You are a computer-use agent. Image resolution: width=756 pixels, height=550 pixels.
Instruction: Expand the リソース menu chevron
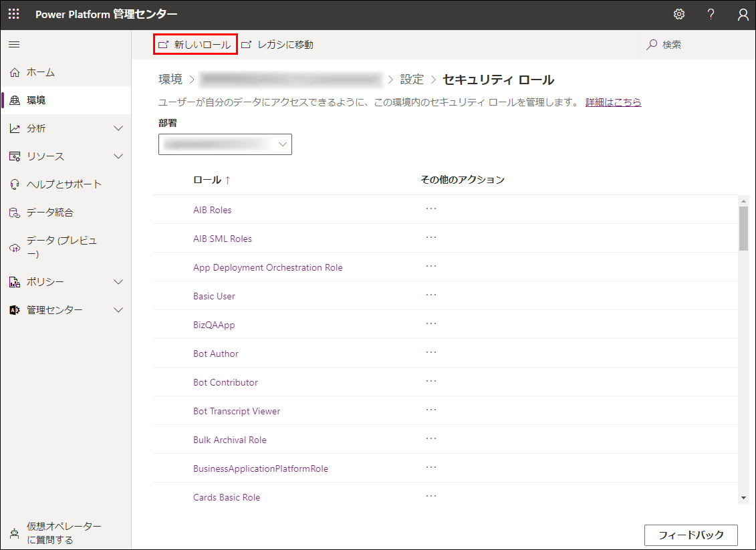(x=118, y=156)
